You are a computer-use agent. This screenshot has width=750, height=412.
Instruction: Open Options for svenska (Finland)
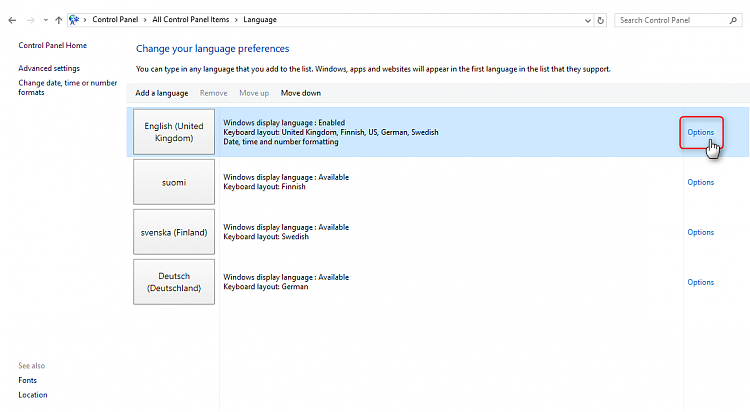coord(701,233)
